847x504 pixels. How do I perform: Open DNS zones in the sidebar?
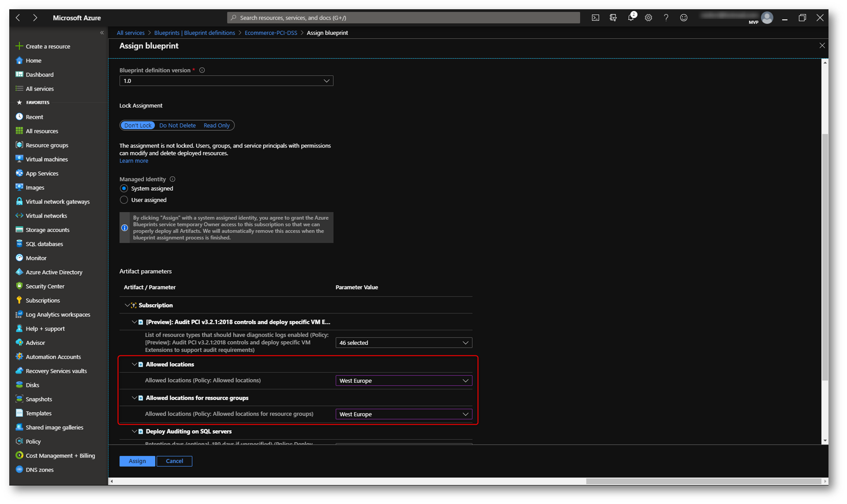[x=39, y=469]
